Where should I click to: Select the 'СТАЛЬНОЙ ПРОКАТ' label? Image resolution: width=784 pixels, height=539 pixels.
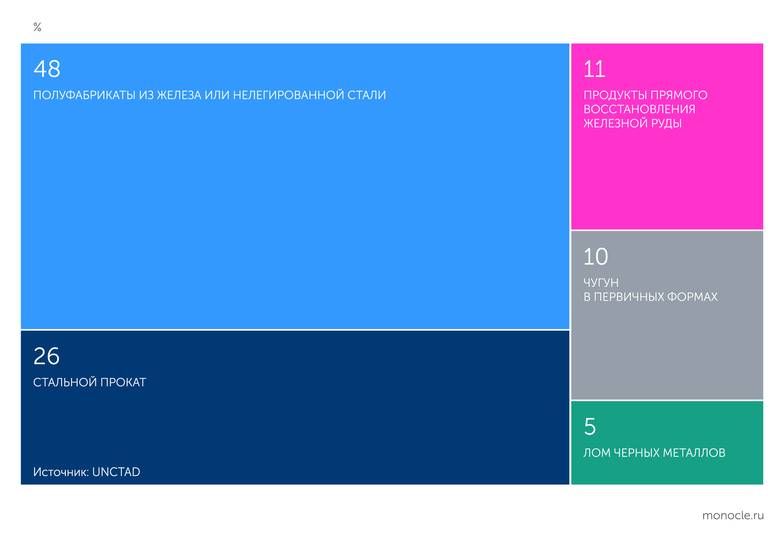[x=90, y=382]
